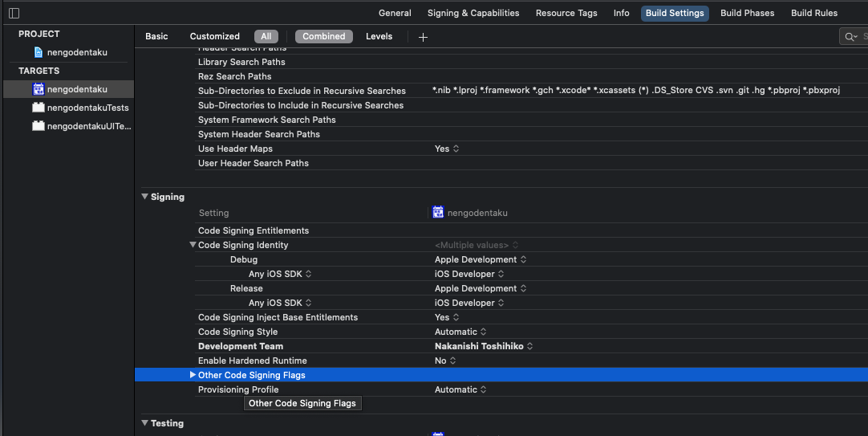Image resolution: width=868 pixels, height=436 pixels.
Task: Add a build setting with plus icon
Action: click(x=423, y=37)
